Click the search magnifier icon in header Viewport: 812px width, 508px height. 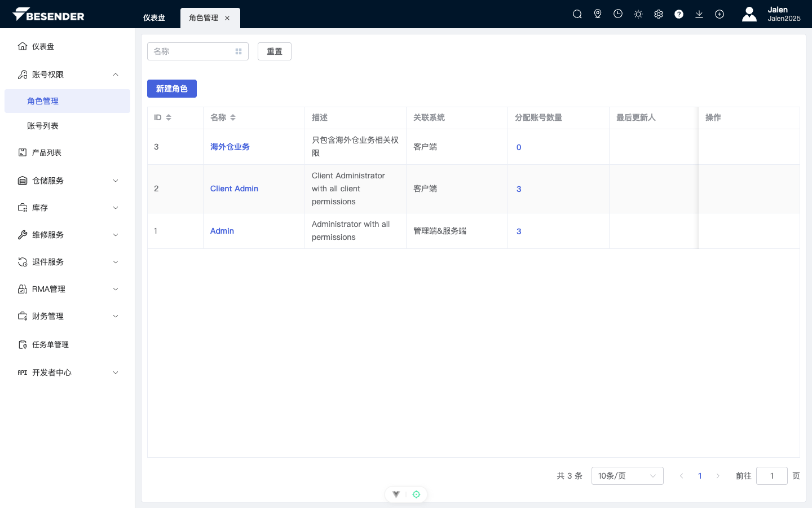pos(577,14)
